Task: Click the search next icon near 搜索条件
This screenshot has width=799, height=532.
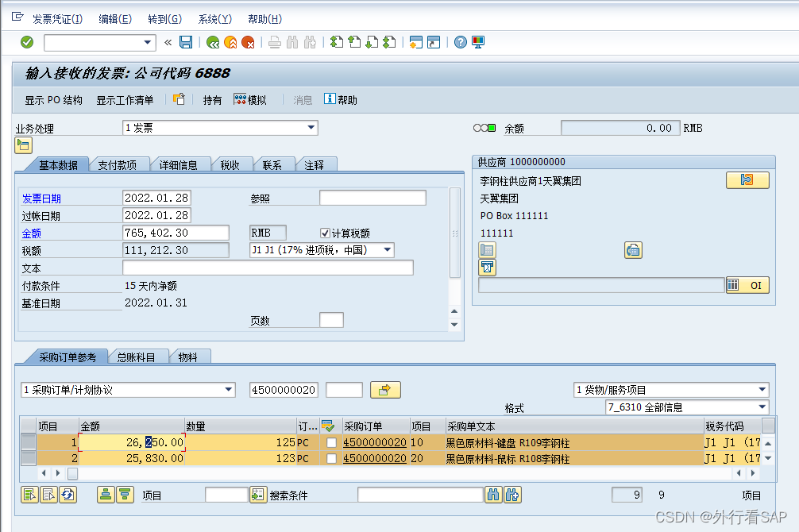Action: point(512,495)
